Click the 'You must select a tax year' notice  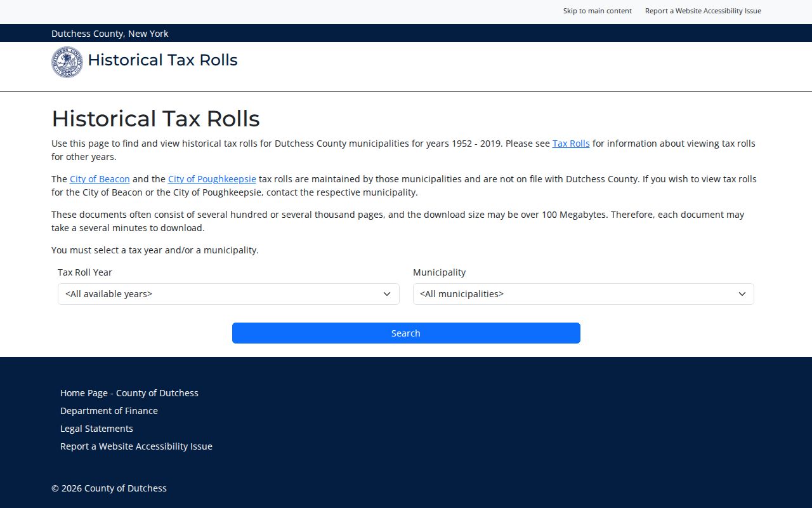coord(155,250)
